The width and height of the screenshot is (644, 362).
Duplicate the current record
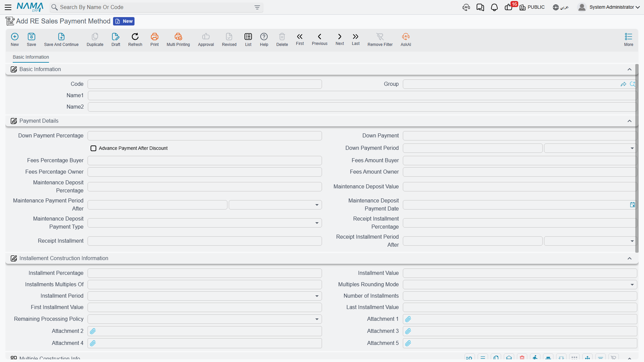pos(95,40)
